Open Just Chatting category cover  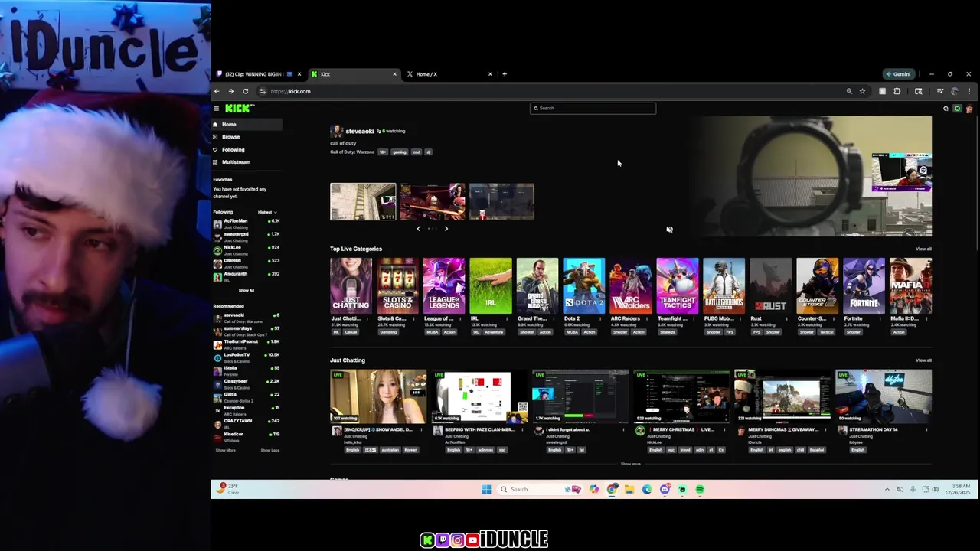(351, 286)
